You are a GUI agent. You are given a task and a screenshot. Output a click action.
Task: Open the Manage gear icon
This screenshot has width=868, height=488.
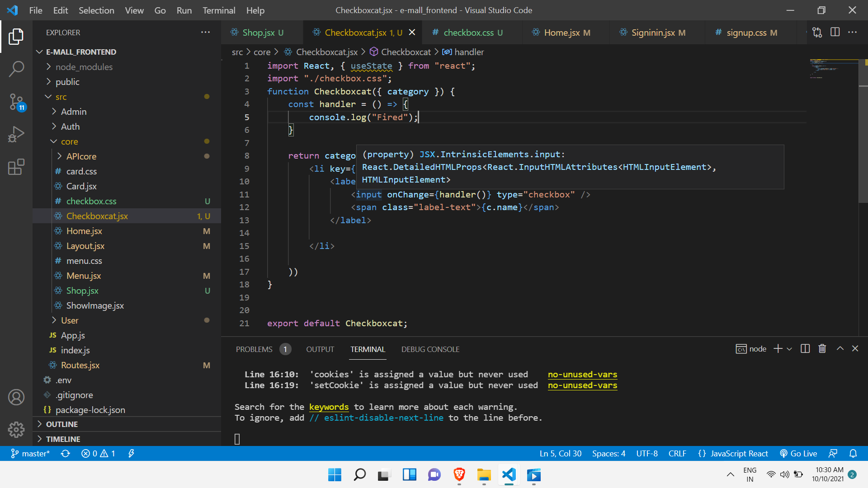coord(16,429)
